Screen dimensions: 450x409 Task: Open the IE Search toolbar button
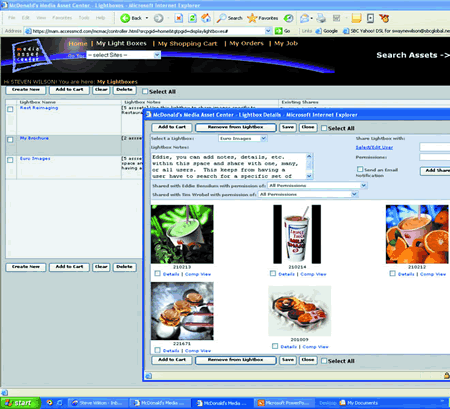(229, 18)
